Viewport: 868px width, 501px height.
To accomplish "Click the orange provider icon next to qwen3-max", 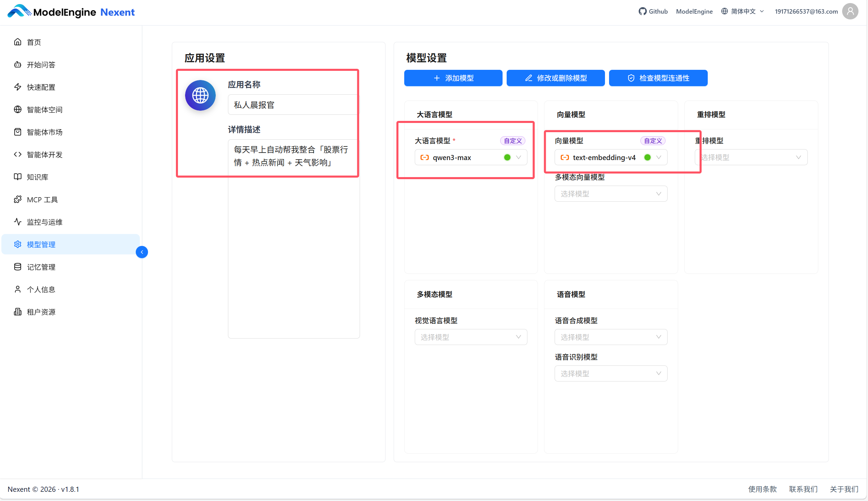I will (425, 158).
